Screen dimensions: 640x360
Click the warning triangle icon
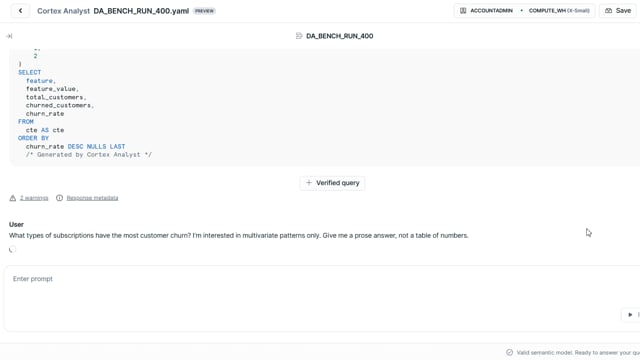click(13, 198)
